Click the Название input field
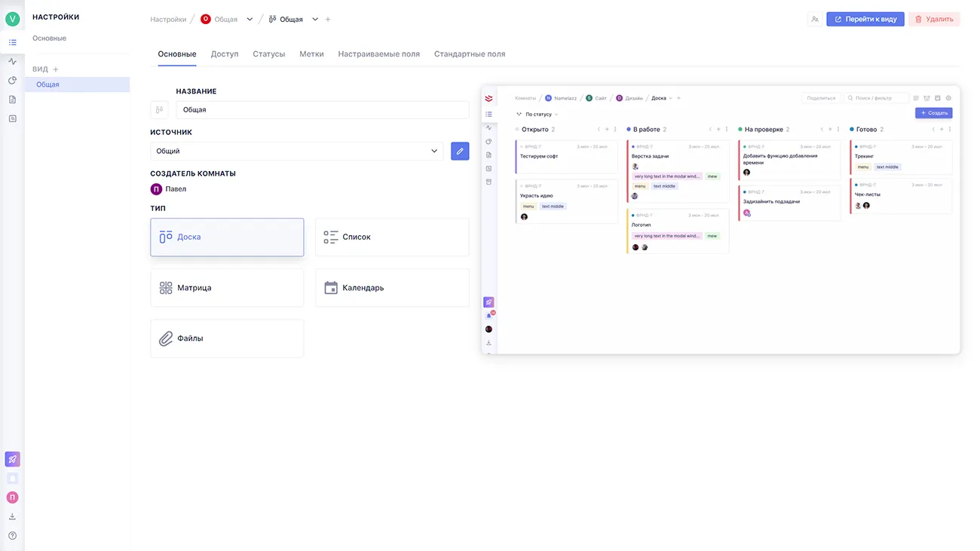The width and height of the screenshot is (980, 551). pyautogui.click(x=322, y=110)
